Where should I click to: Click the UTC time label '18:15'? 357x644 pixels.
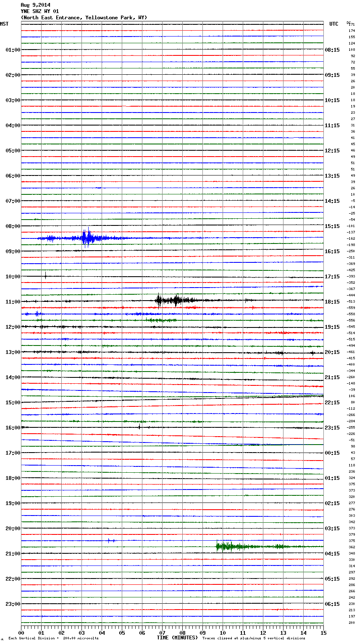332,302
